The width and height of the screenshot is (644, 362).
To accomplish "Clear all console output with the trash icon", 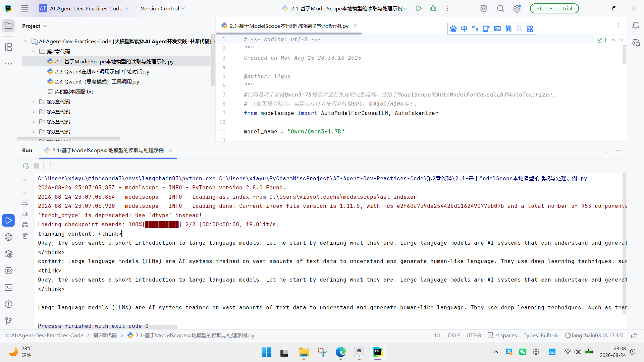I will [x=25, y=236].
